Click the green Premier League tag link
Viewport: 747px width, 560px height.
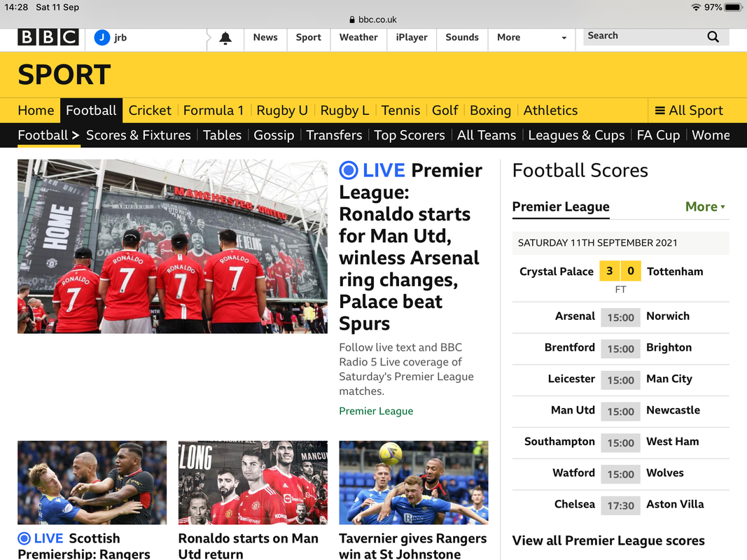(x=376, y=411)
